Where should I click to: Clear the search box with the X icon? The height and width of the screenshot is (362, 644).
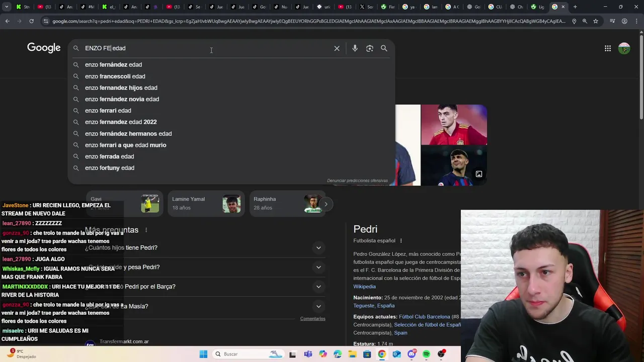(337, 48)
